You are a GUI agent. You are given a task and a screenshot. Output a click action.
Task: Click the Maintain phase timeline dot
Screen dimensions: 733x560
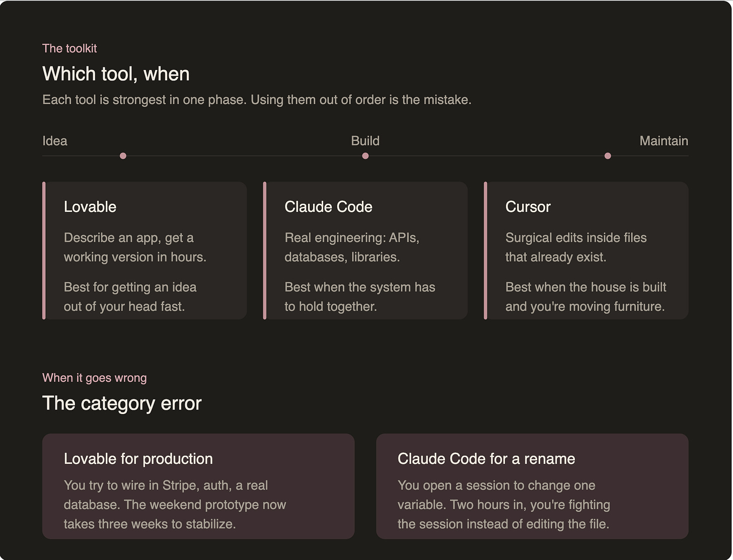pyautogui.click(x=608, y=156)
